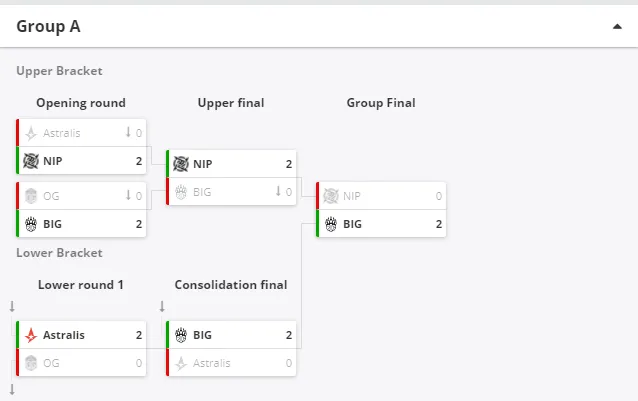This screenshot has height=401, width=638.
Task: Open NIP row in Group Final
Action: (381, 196)
